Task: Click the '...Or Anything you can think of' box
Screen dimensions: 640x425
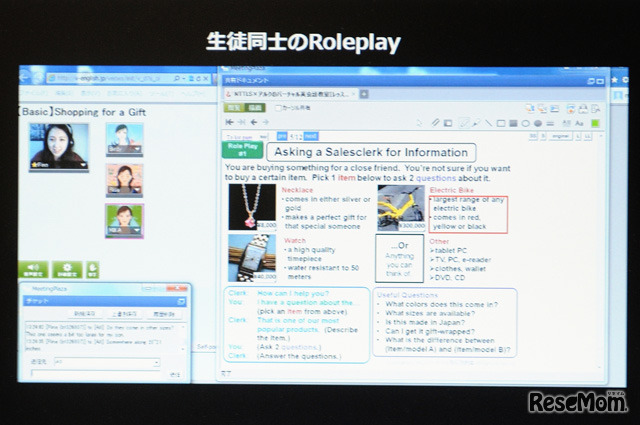Action: pos(400,258)
